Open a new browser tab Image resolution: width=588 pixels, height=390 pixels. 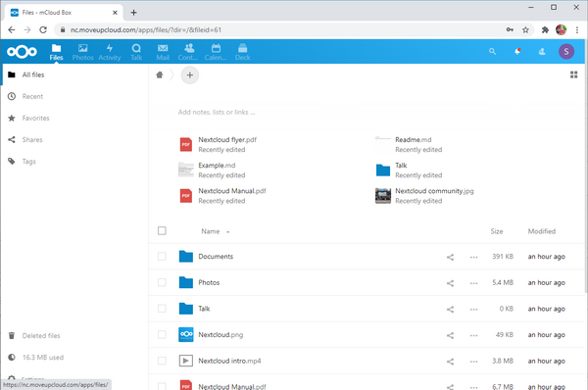[133, 13]
